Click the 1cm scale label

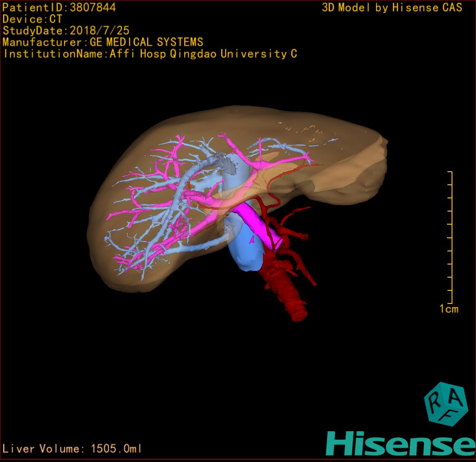(448, 309)
